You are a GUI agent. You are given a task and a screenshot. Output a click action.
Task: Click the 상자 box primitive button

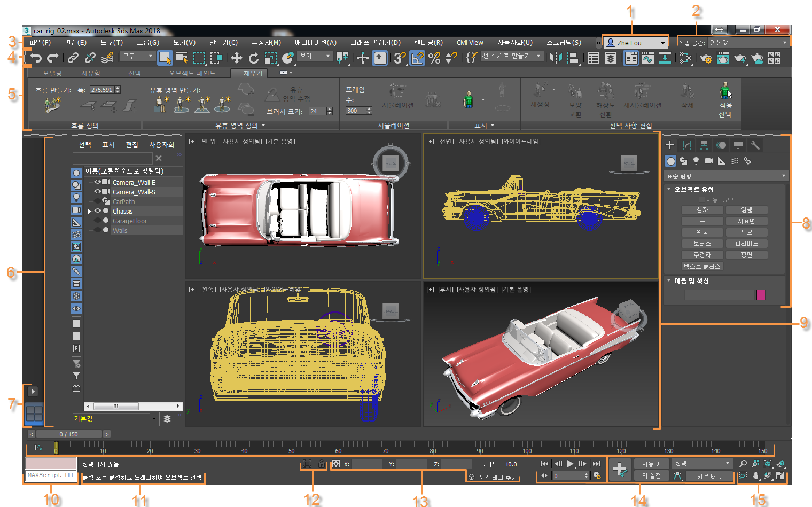coord(702,210)
